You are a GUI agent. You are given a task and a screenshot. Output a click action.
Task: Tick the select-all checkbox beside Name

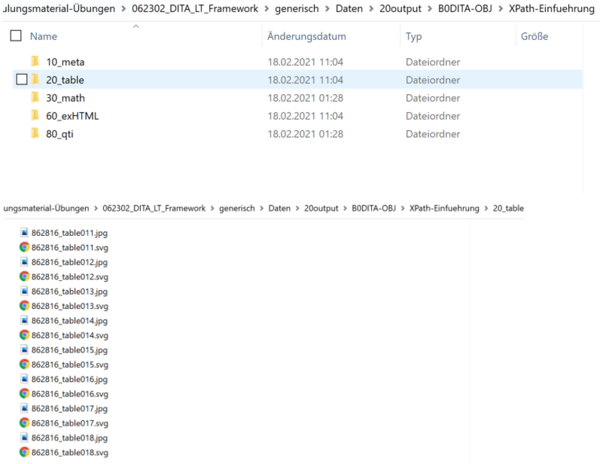(16, 36)
